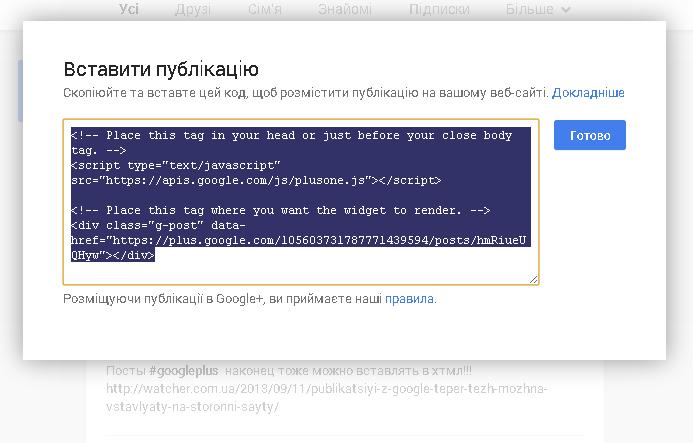
Task: Click the Вставити публікацію heading
Action: (161, 69)
